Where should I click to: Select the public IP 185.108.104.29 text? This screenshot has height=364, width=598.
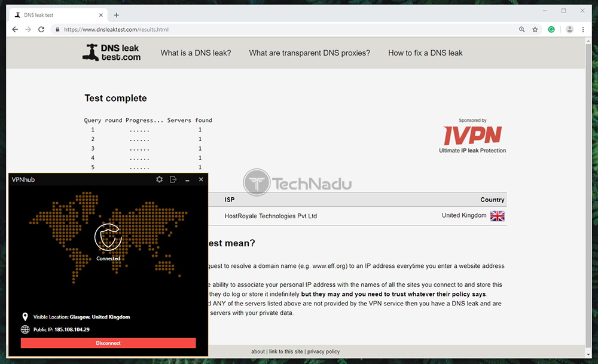tap(72, 330)
